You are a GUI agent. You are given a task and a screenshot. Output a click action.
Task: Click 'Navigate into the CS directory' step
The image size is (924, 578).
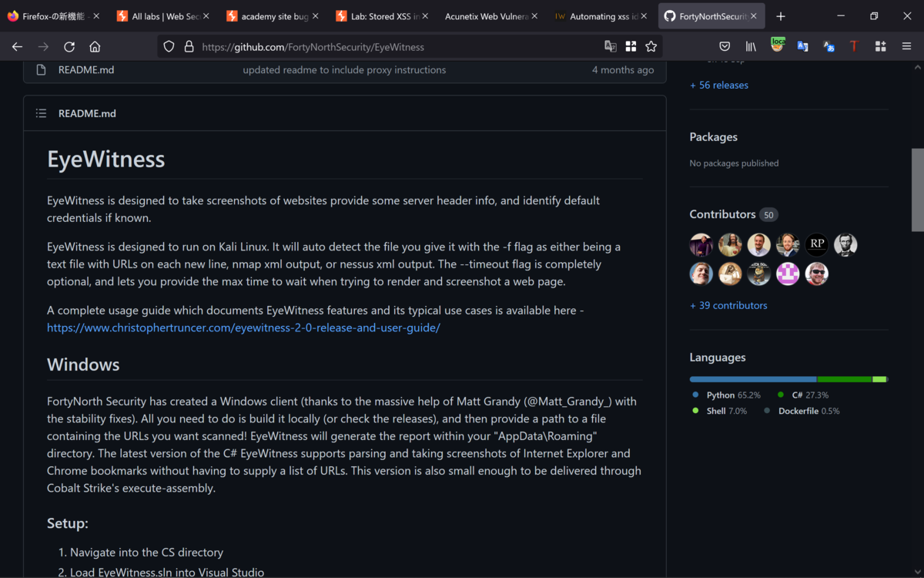pos(146,553)
